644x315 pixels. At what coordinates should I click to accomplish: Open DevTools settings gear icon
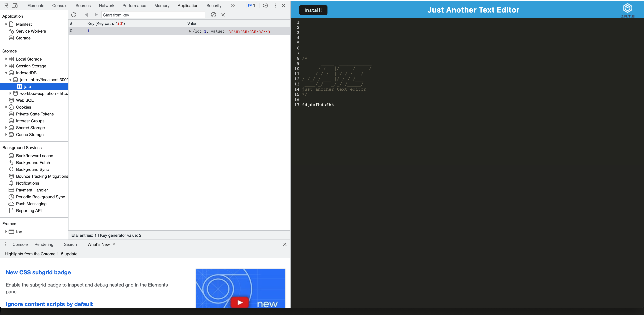click(265, 5)
